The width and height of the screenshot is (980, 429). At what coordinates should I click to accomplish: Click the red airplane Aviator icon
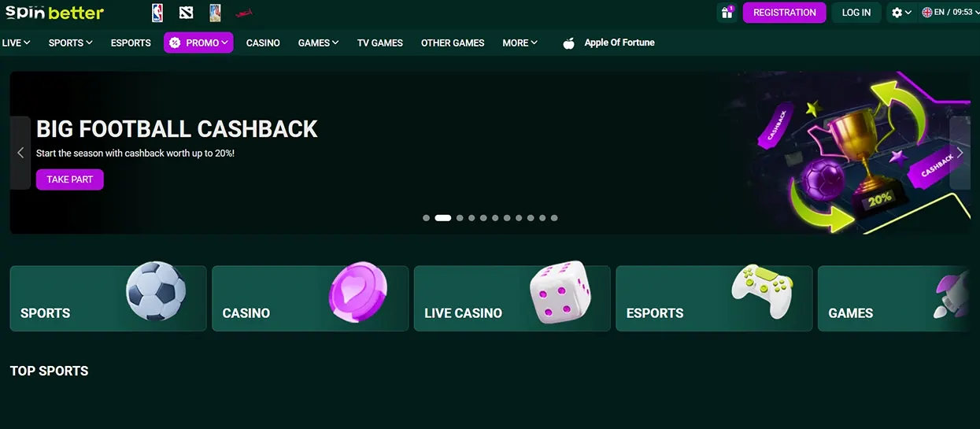[x=245, y=13]
